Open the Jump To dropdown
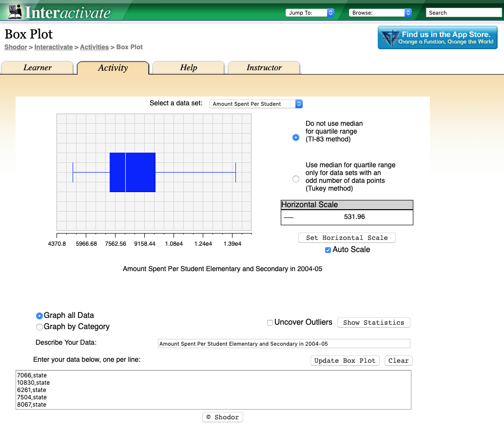Image resolution: width=504 pixels, height=432 pixels. 310,12
